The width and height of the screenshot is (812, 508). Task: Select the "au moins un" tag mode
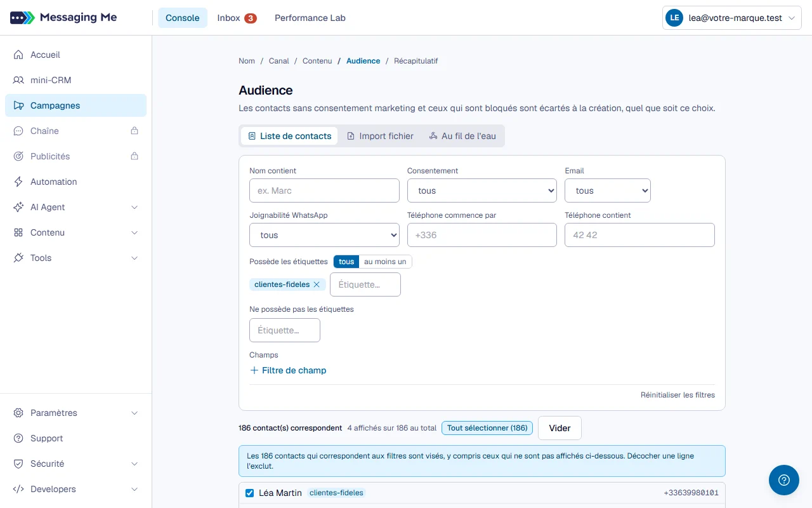(x=385, y=262)
